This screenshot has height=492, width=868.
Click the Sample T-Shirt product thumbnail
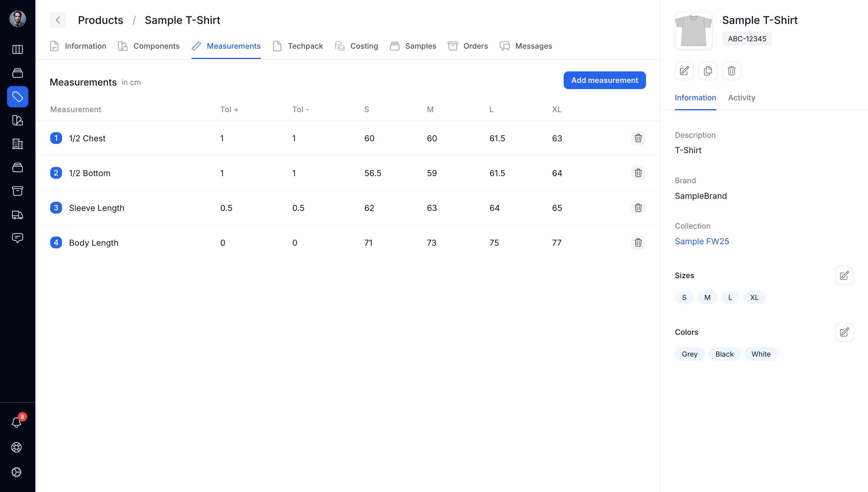pos(694,31)
